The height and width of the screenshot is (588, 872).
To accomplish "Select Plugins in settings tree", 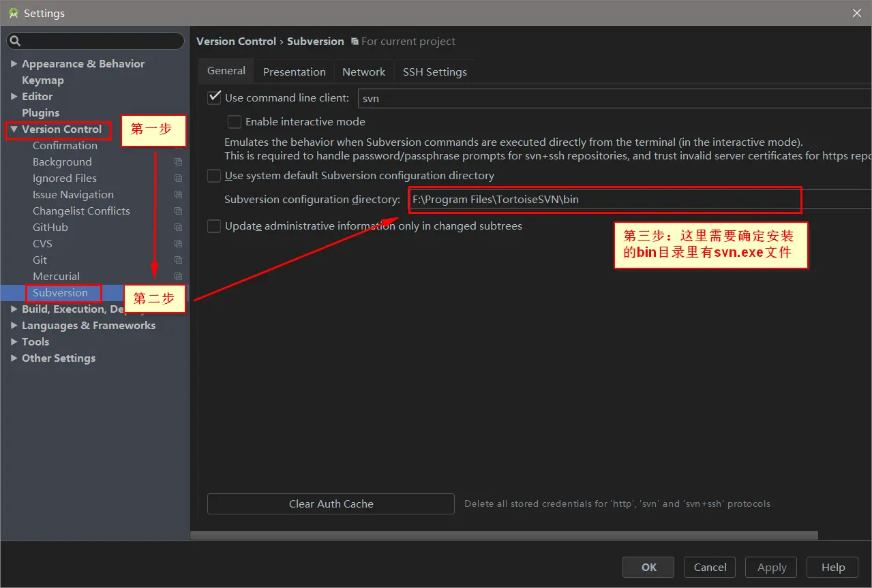I will (40, 113).
